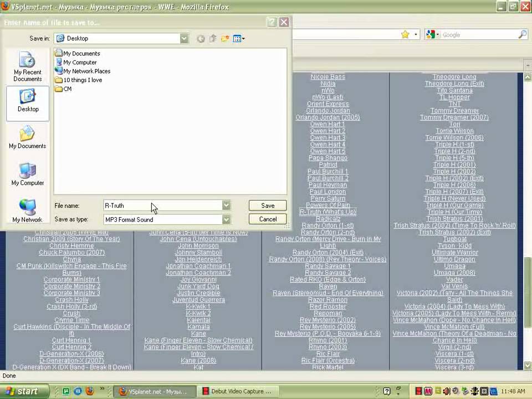Select My Network Places in the file list

(83, 71)
